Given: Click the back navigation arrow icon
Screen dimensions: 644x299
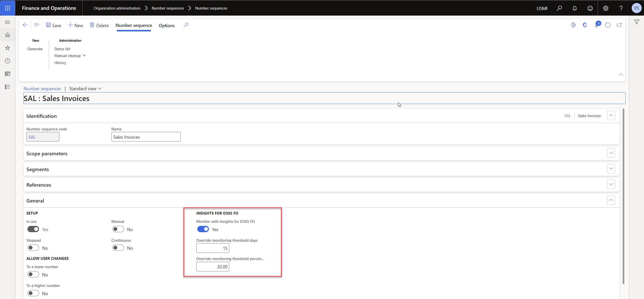Looking at the screenshot, I should pyautogui.click(x=25, y=25).
